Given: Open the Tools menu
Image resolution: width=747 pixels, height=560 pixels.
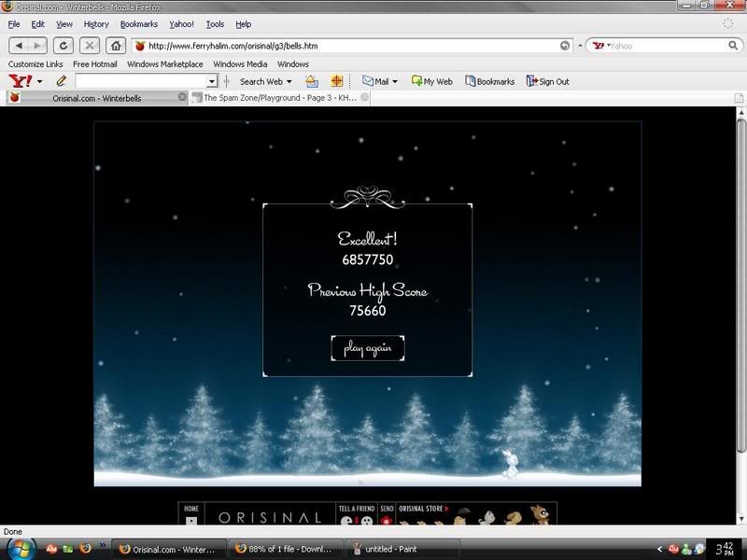Looking at the screenshot, I should click(x=215, y=24).
